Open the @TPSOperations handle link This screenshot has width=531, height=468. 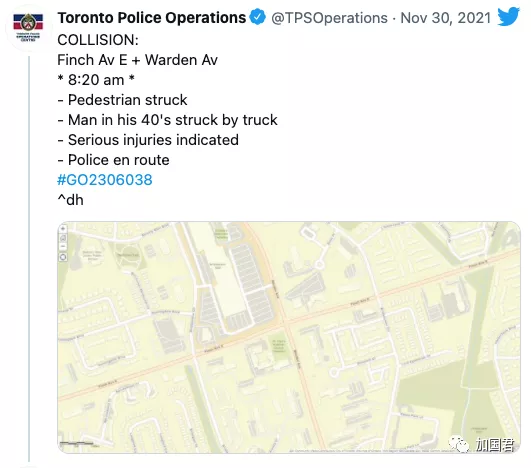(329, 18)
